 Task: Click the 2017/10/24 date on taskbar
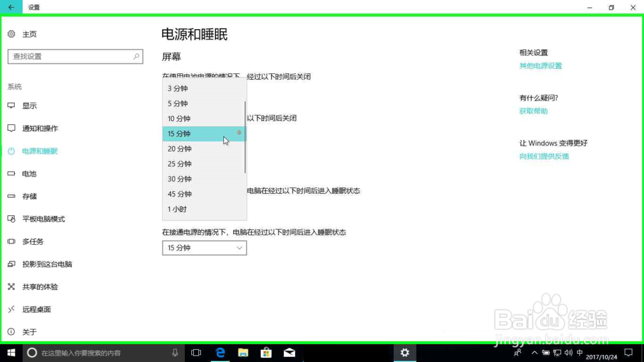pos(601,357)
